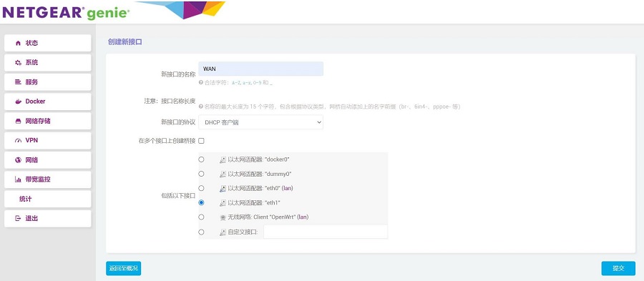Click the whale icon beside Docker
Screen dimensions: 644x281
[x=18, y=102]
